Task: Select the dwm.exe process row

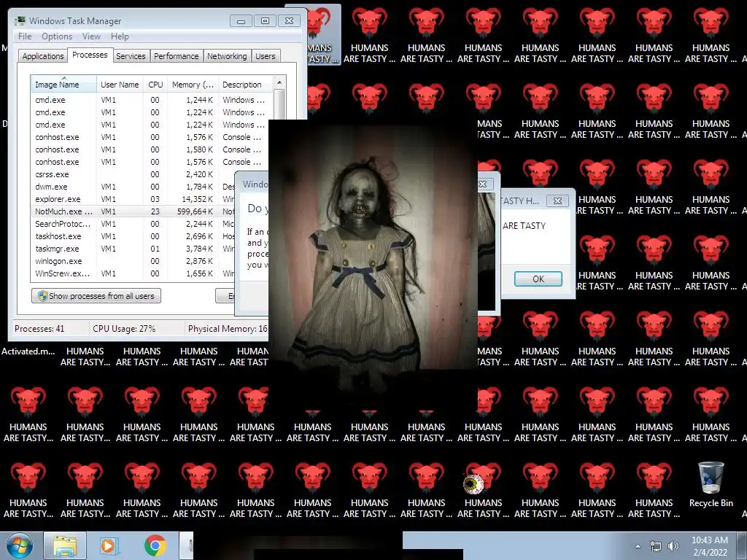Action: [x=133, y=187]
